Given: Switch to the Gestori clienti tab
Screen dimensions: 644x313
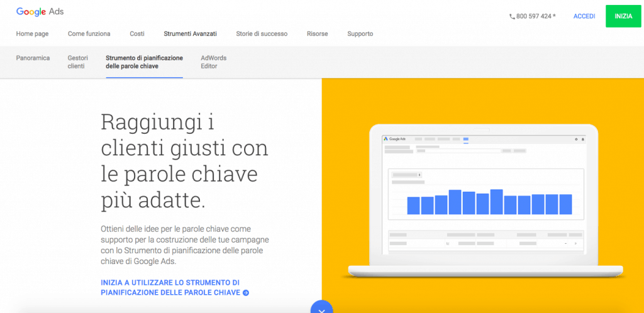Looking at the screenshot, I should [x=77, y=62].
